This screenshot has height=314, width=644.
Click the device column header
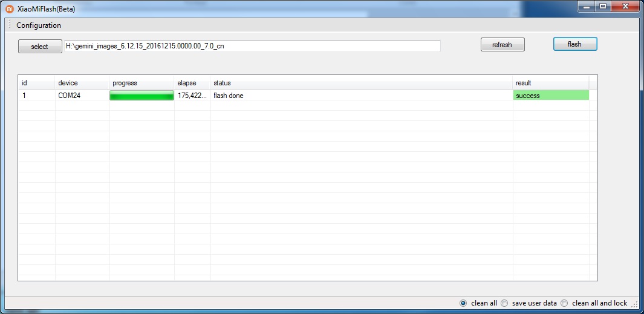[82, 83]
